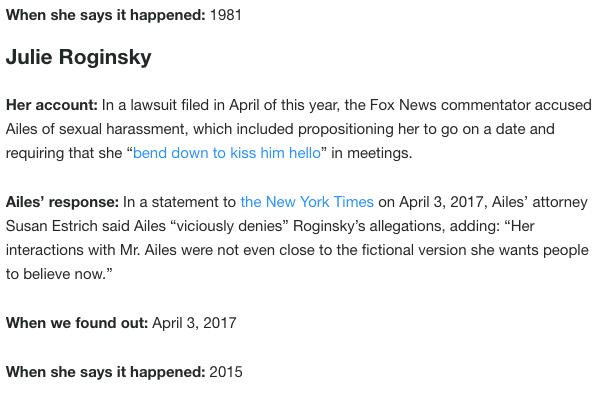The height and width of the screenshot is (393, 598).
Task: Click the word "propositioning" in the account paragraph
Action: (346, 129)
